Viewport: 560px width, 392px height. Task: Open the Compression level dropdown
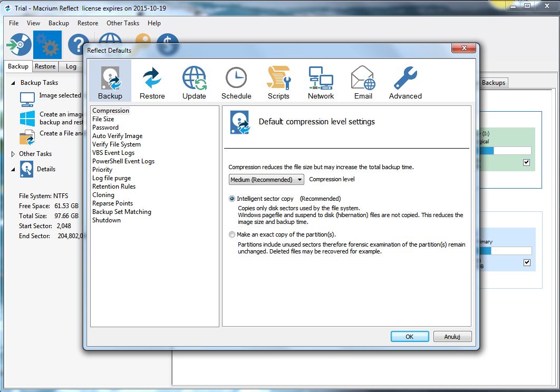(x=266, y=180)
